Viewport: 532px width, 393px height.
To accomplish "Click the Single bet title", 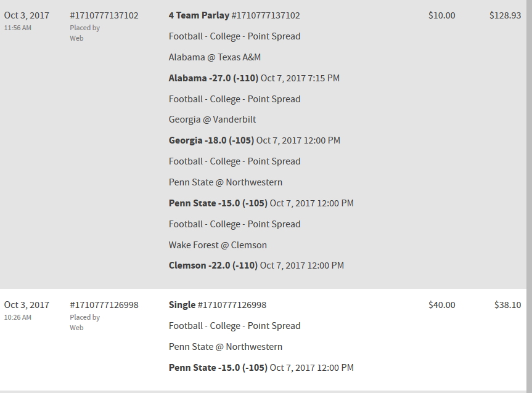I will (182, 305).
